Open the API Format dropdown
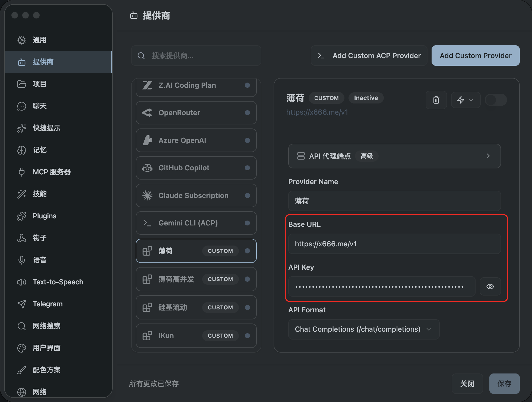532x402 pixels. (364, 329)
